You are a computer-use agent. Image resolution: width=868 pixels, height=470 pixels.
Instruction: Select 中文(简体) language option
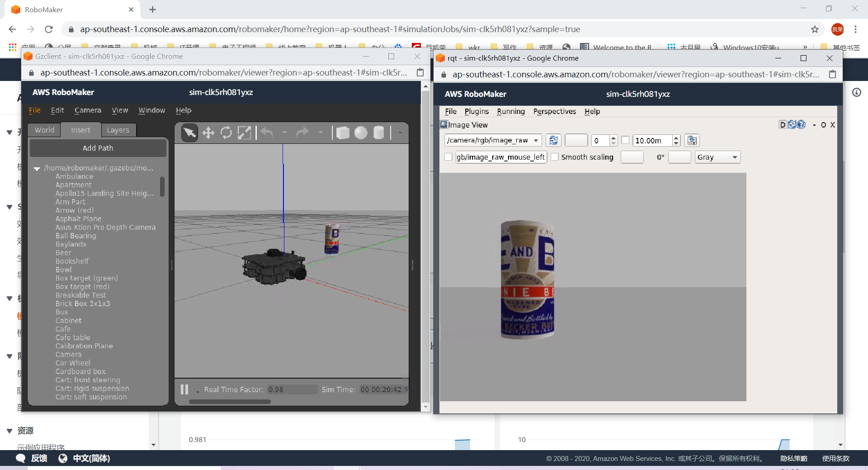pos(91,458)
